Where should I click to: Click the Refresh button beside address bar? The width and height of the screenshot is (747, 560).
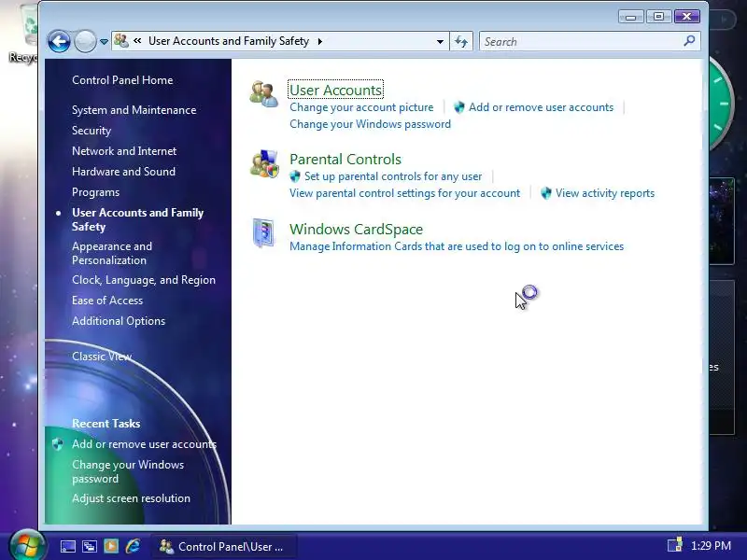tap(461, 41)
